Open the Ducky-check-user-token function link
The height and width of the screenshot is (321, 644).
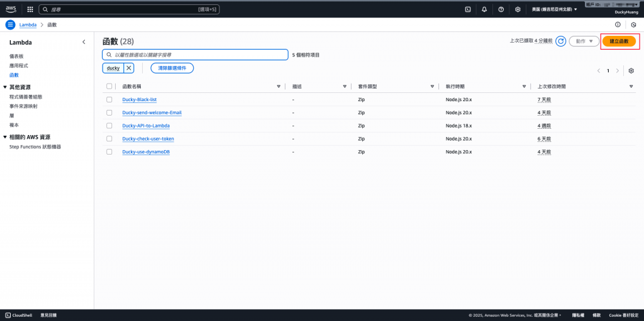pos(148,139)
